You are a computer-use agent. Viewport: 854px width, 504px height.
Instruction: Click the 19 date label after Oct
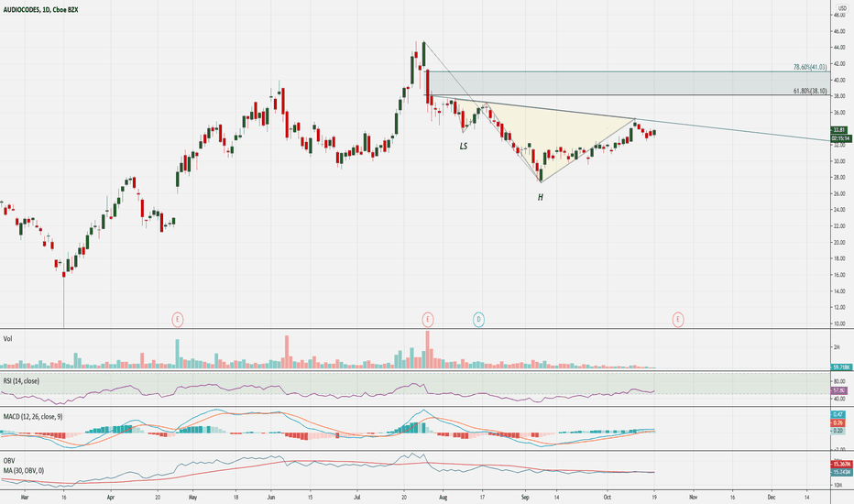pyautogui.click(x=654, y=497)
